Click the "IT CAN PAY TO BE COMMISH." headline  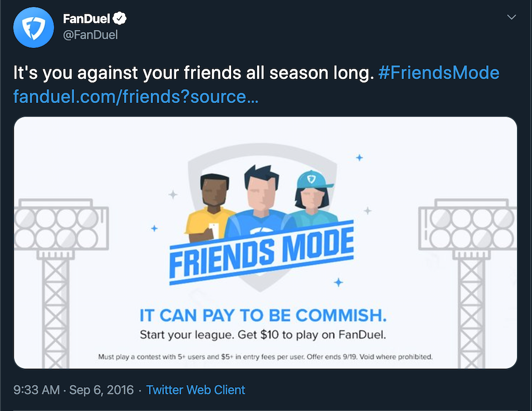tap(263, 316)
